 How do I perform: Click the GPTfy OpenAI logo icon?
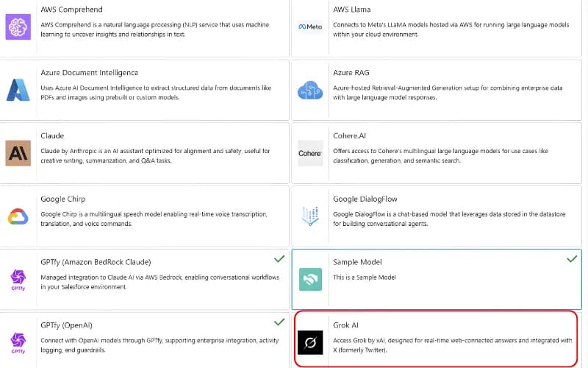click(x=18, y=342)
